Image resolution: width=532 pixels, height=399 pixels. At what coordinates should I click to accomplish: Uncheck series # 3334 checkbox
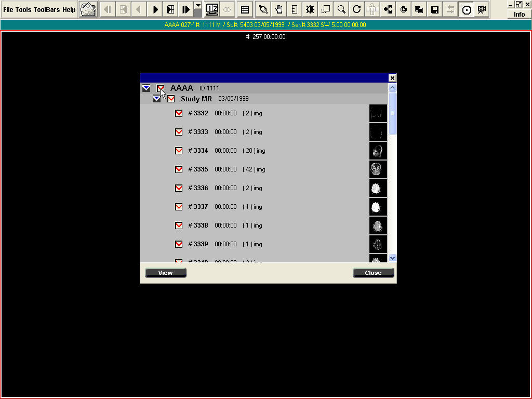click(179, 151)
